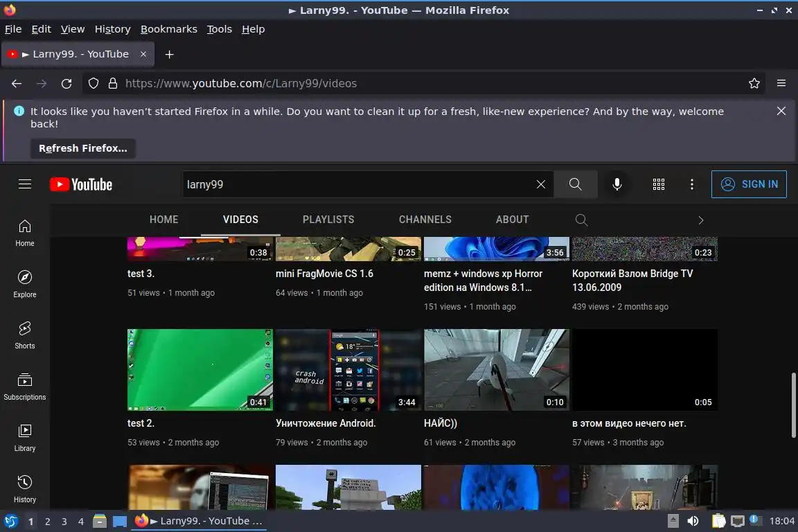Image resolution: width=798 pixels, height=532 pixels.
Task: Switch to channel HOME tab
Action: coord(164,220)
